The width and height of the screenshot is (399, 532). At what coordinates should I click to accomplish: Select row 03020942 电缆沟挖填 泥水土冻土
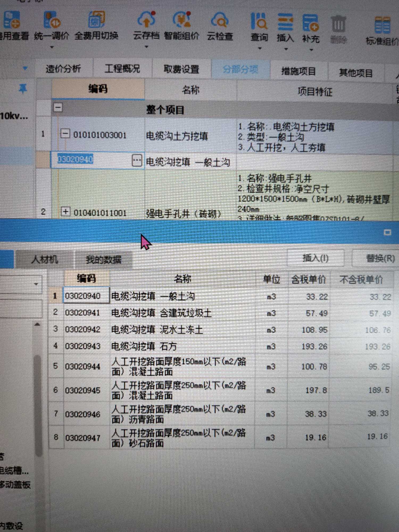pos(220,330)
